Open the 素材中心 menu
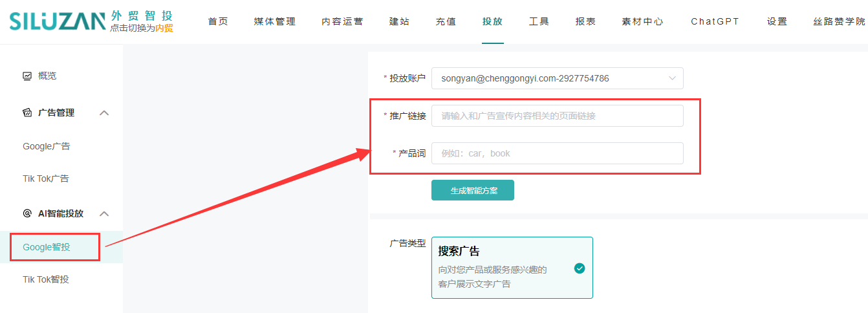Viewport: 868px width, 313px height. [642, 21]
